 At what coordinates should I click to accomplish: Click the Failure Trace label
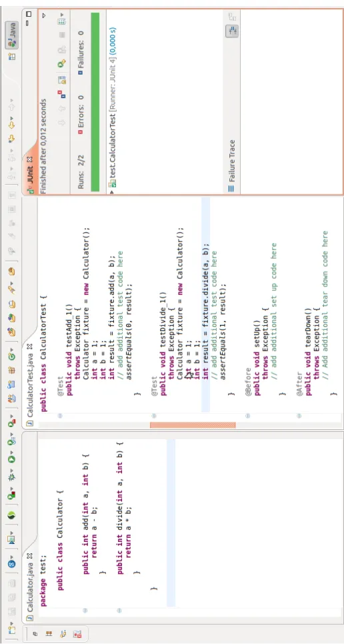(x=233, y=161)
